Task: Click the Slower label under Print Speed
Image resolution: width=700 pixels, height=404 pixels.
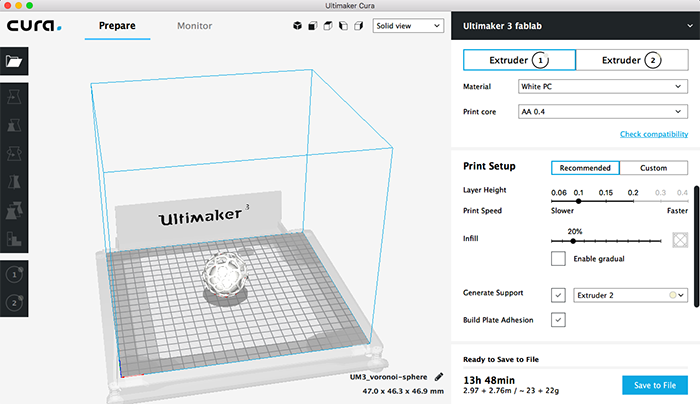Action: point(562,211)
